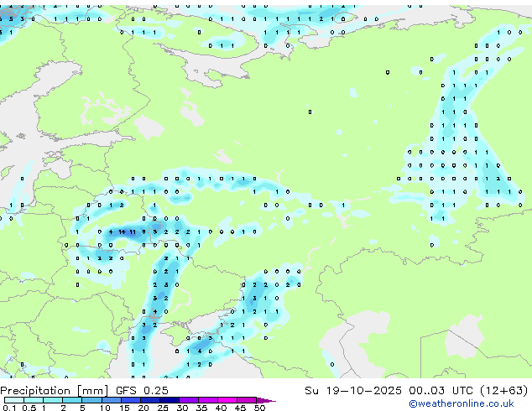Click the '00..03 UTC' time range text

click(x=441, y=391)
